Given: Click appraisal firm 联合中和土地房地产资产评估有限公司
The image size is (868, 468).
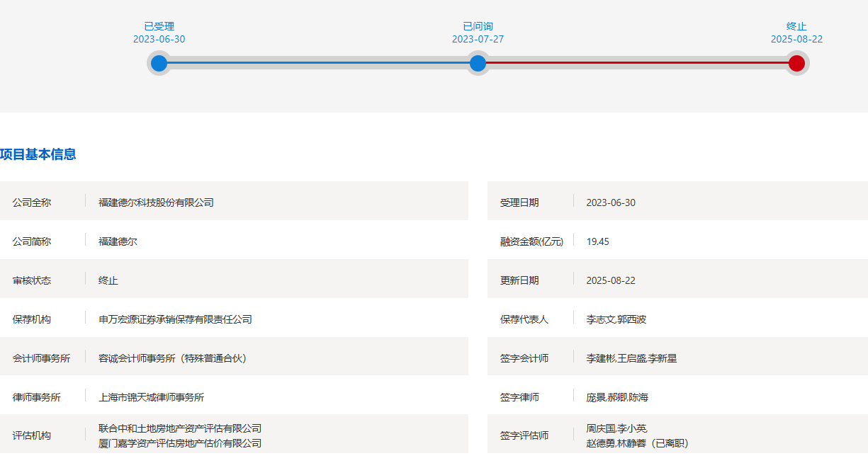Looking at the screenshot, I should [x=179, y=428].
